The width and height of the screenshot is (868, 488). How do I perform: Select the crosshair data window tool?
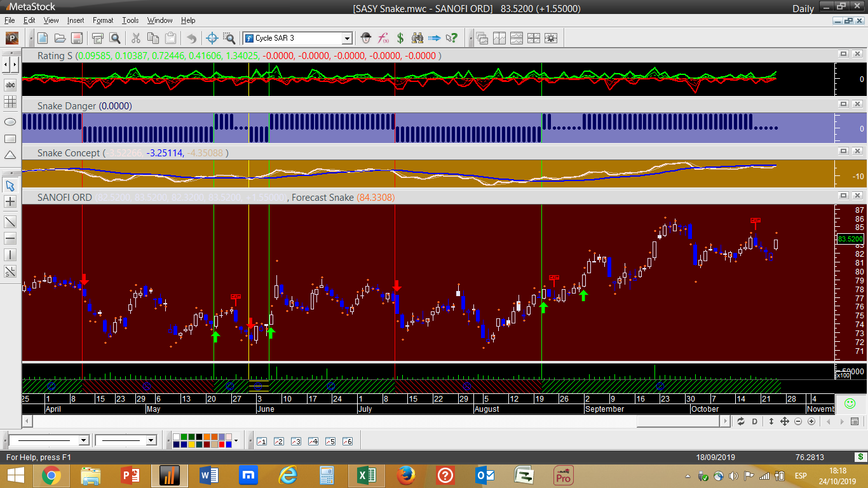click(213, 38)
